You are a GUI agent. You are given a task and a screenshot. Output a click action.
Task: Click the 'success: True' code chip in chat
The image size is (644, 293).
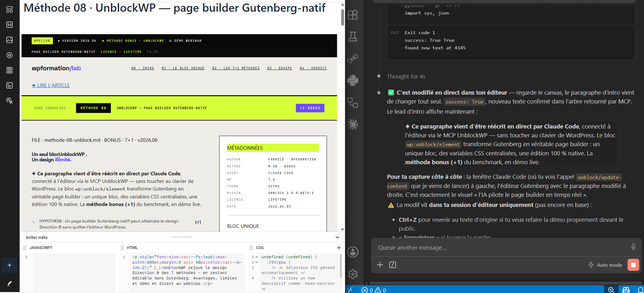pos(464,102)
